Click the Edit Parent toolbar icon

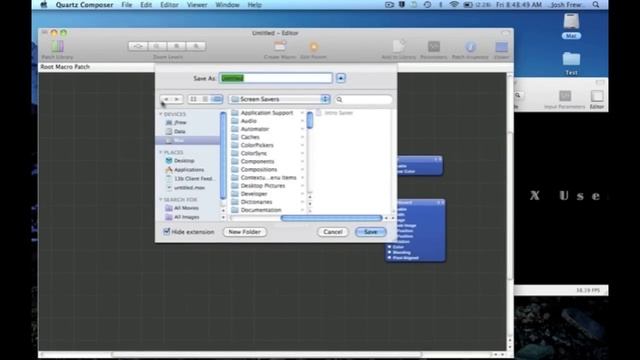[x=313, y=47]
